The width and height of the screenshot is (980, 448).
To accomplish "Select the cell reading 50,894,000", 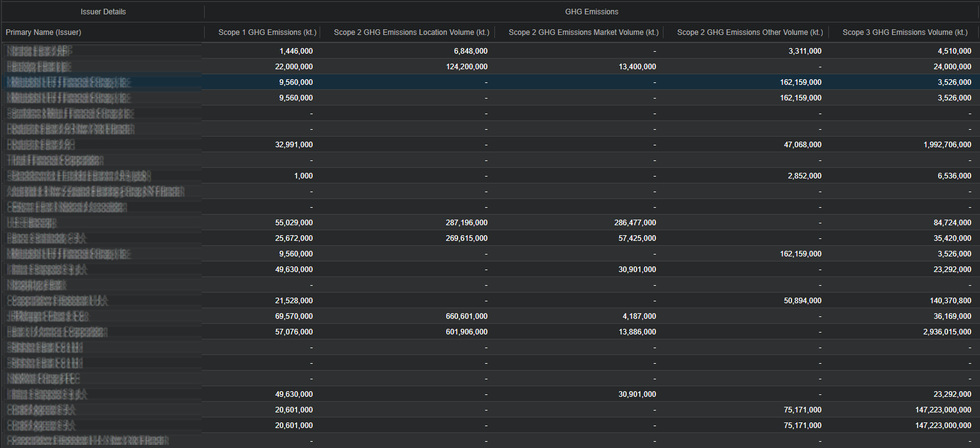I will point(803,301).
